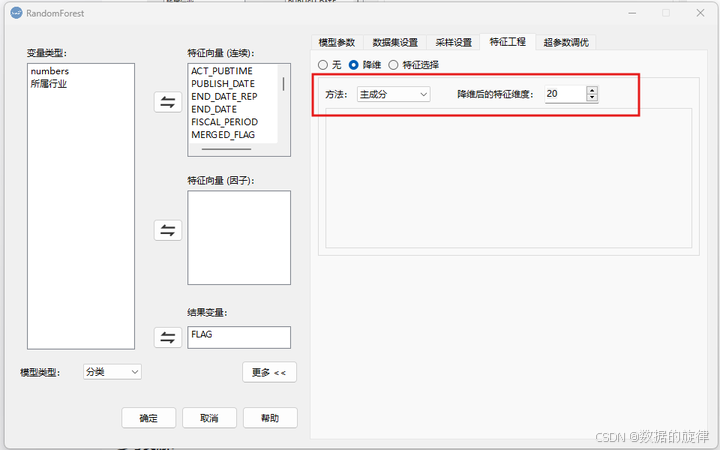The width and height of the screenshot is (720, 450).
Task: Open the 模型类型 dropdown showing 分类
Action: (112, 372)
